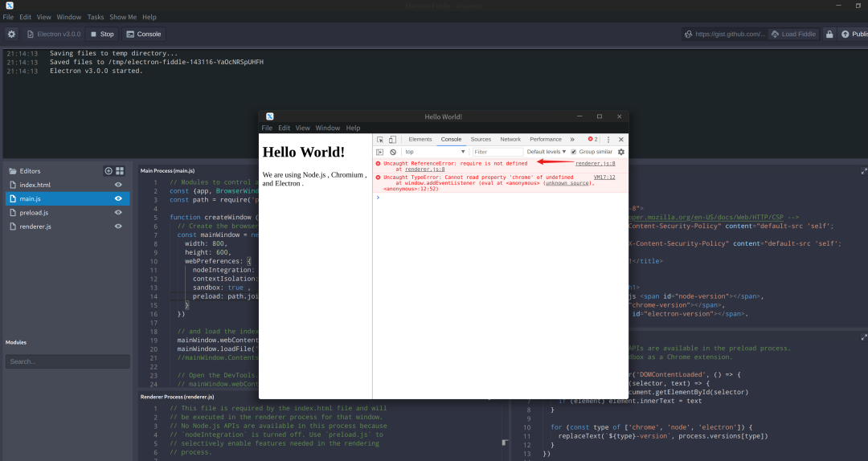Click error count badge in DevTools
Viewport: 868px width, 461px height.
(x=593, y=140)
